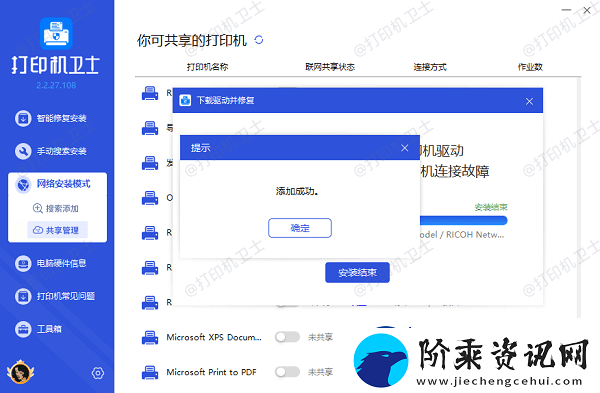Click the 下载驱动并修复 title icon
Image resolution: width=600 pixels, height=393 pixels.
[x=185, y=100]
